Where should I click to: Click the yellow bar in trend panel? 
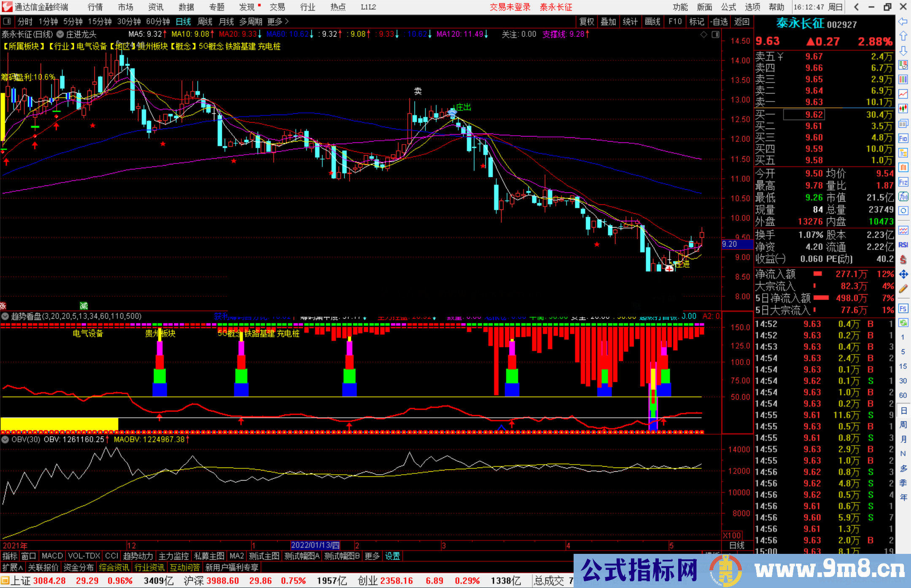pyautogui.click(x=59, y=423)
